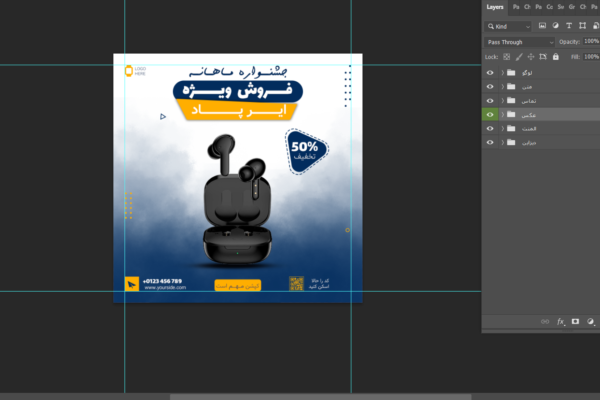
Task: Click folder icon of bottom دیزاین group
Action: click(x=511, y=142)
